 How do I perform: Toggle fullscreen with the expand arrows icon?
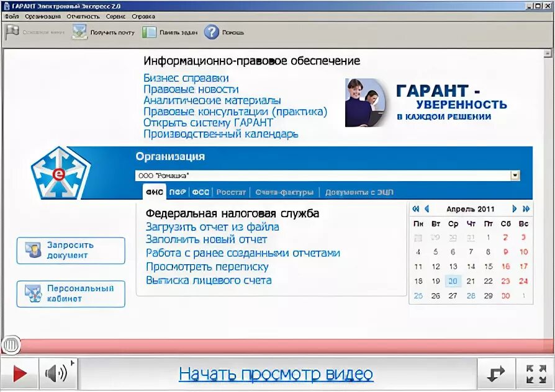coord(536,373)
